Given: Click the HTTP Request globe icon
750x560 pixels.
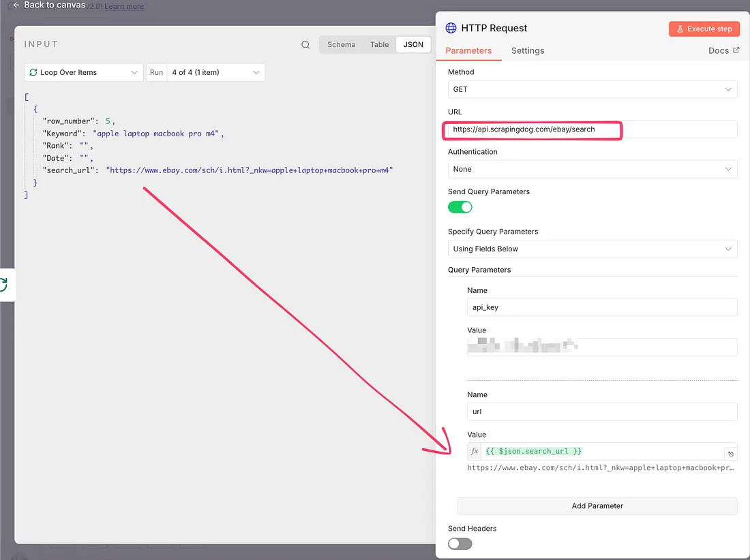Looking at the screenshot, I should [x=451, y=29].
